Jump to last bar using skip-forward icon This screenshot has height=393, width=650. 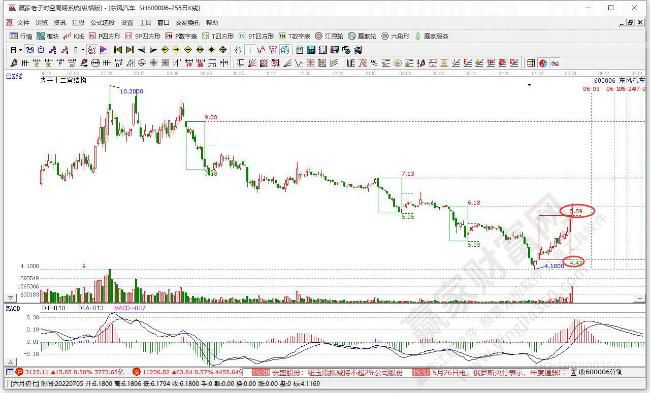[130, 50]
